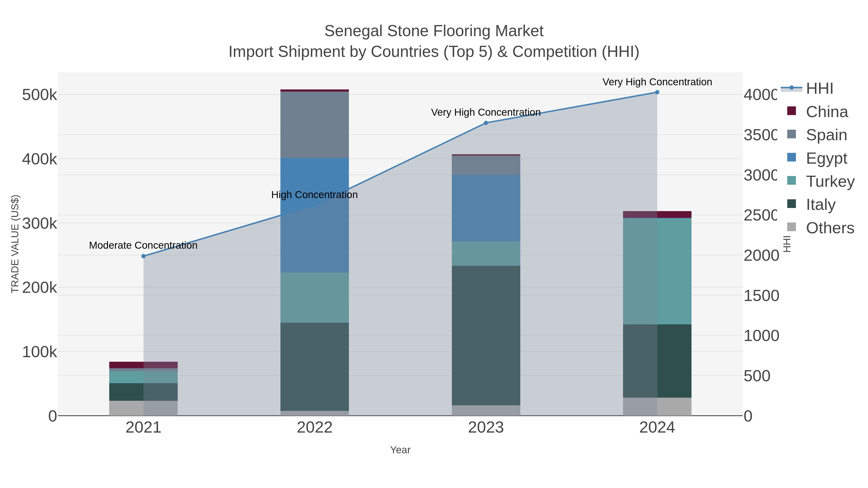868x488 pixels.
Task: Click the 2021 Turkey bar segment
Action: [143, 377]
